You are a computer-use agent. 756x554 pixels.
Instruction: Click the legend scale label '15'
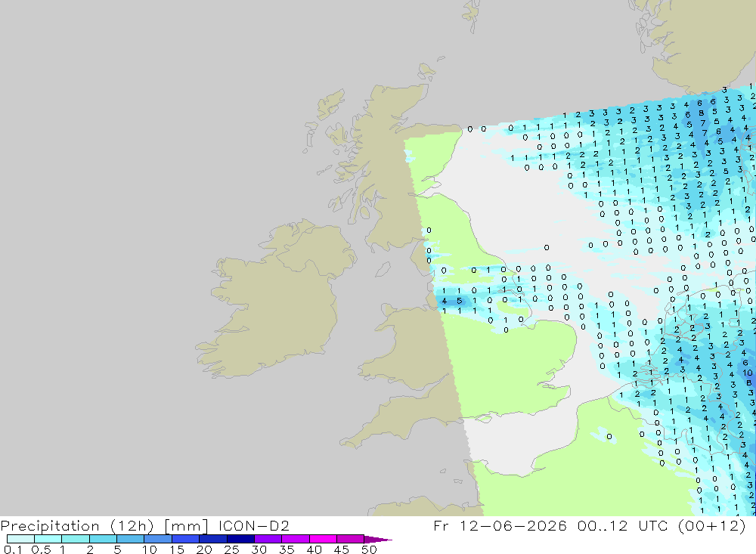pos(176,549)
